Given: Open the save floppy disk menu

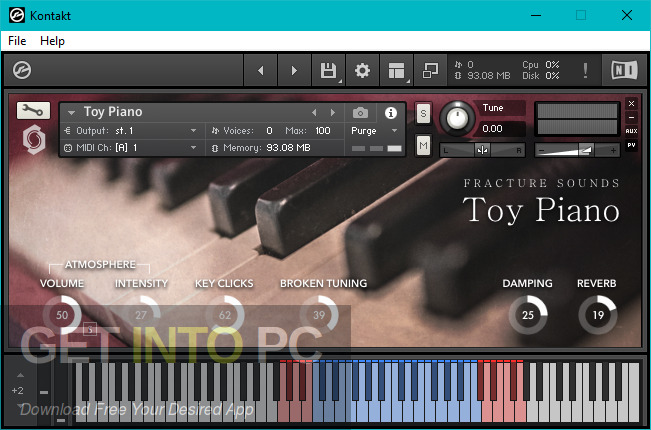Looking at the screenshot, I should tap(328, 71).
